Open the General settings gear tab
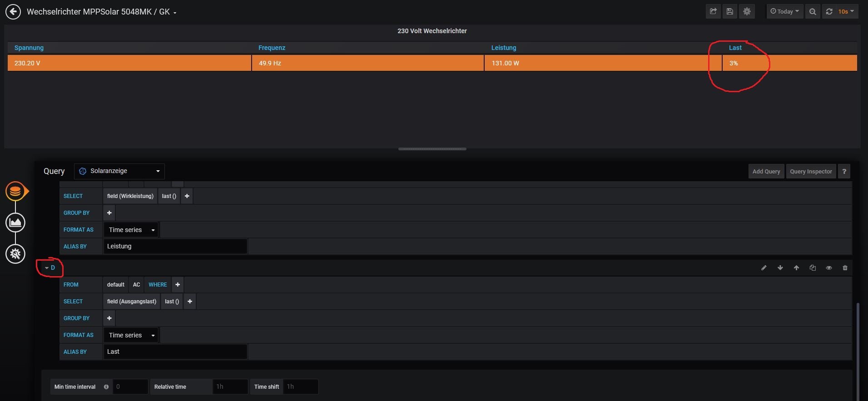The width and height of the screenshot is (868, 401). pyautogui.click(x=15, y=254)
